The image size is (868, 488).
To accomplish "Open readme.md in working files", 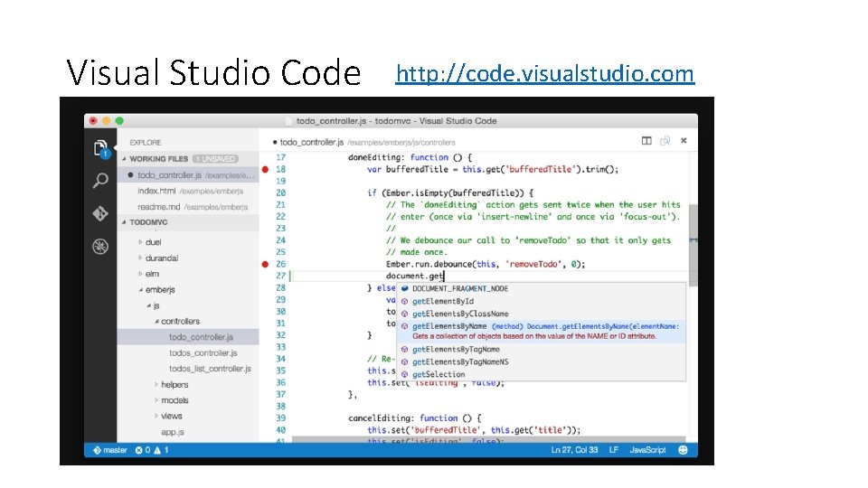I will (x=188, y=206).
